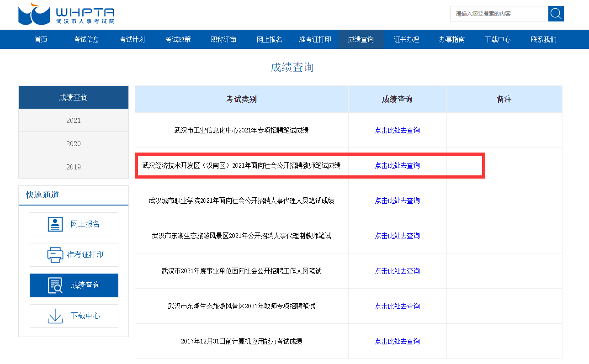589x364 pixels.
Task: Open 下载中心 in the navigation bar
Action: pos(498,39)
